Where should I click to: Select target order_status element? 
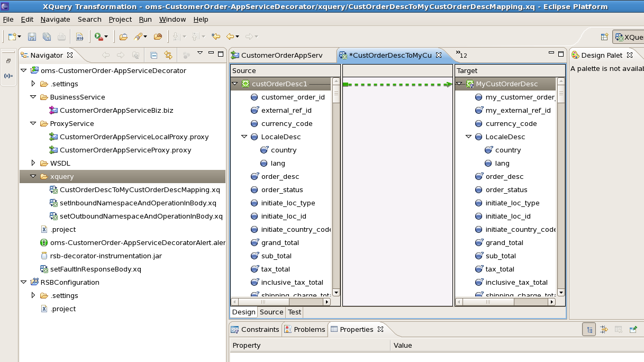pos(506,189)
